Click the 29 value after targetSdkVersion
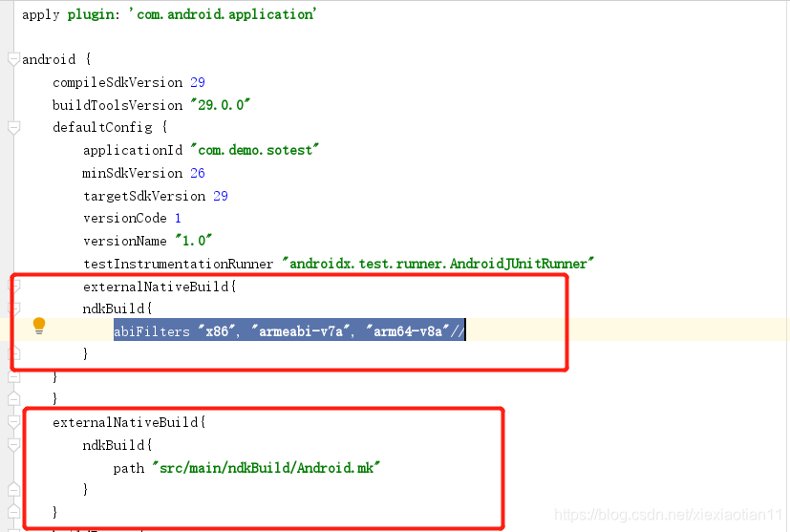 coord(221,196)
